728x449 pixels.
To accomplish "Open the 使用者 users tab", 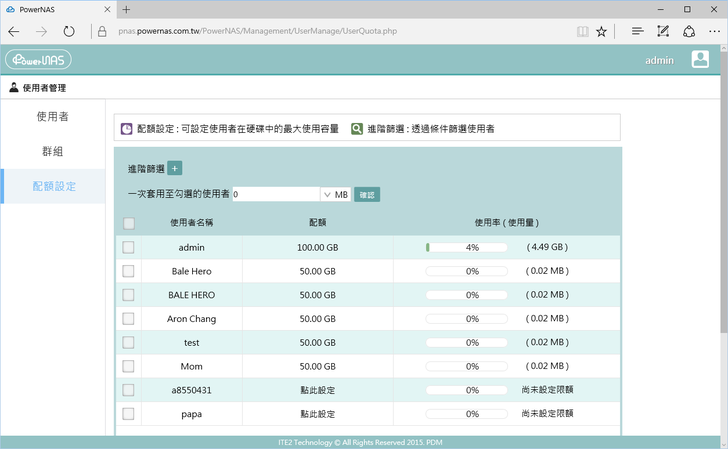I will click(x=52, y=117).
